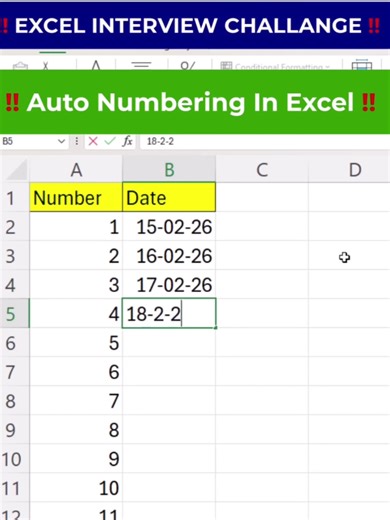The image size is (390, 520).
Task: Click cell A6 containing 5
Action: coord(76,342)
